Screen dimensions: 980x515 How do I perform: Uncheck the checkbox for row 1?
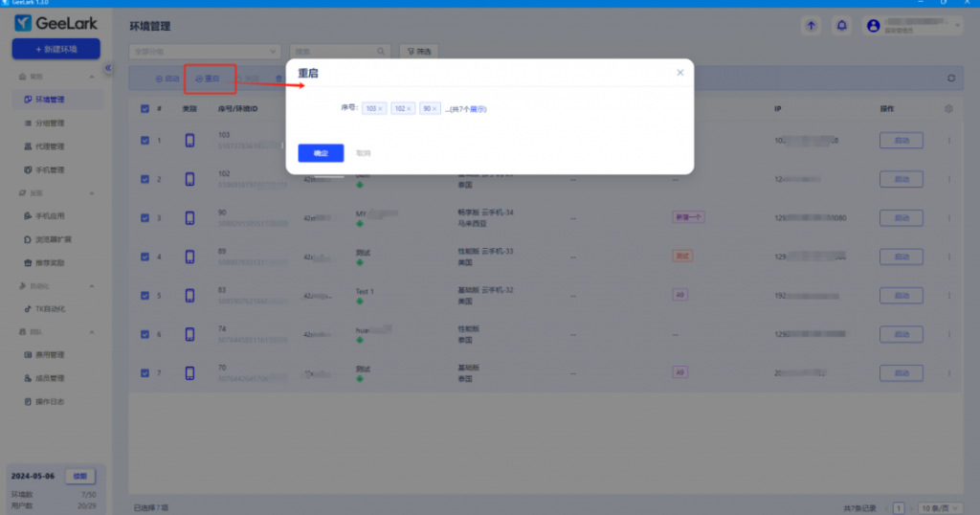(145, 141)
